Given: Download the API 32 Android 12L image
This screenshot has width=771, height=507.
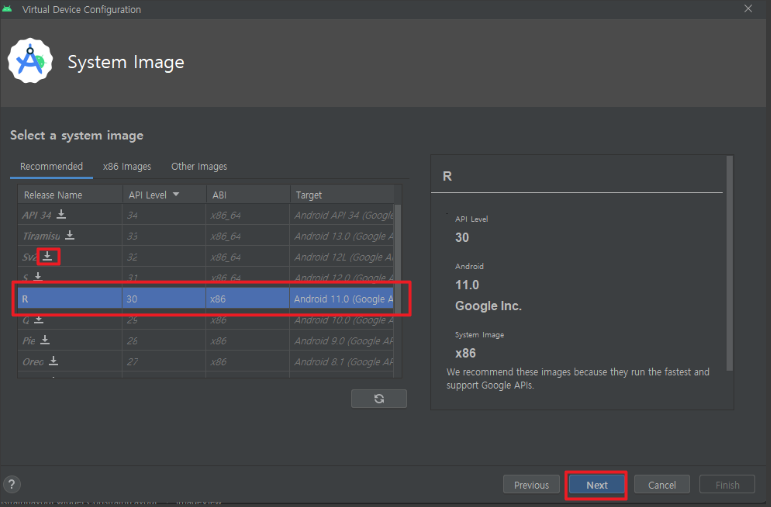Looking at the screenshot, I should click(x=47, y=256).
